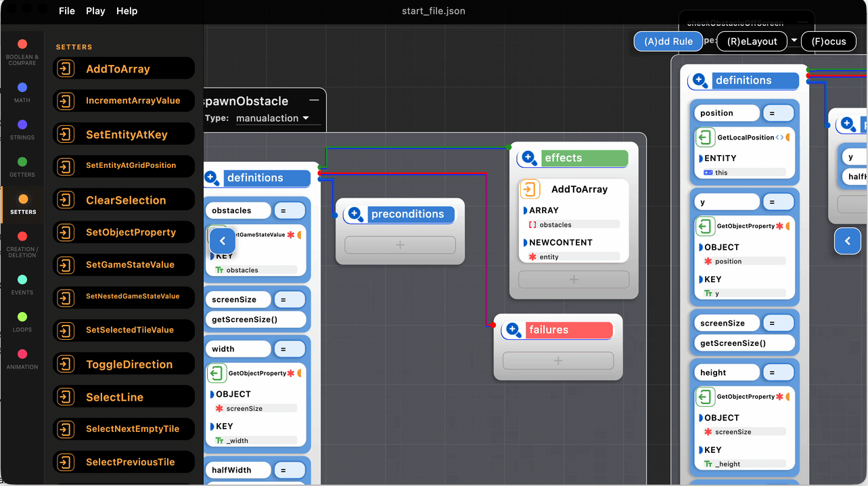This screenshot has width=868, height=486.
Task: Collapse the spawnObstacle rule with minus button
Action: (x=314, y=100)
